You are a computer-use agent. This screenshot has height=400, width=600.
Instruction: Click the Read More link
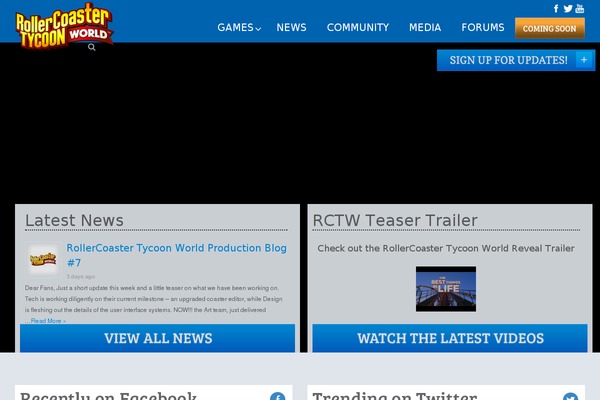(48, 321)
